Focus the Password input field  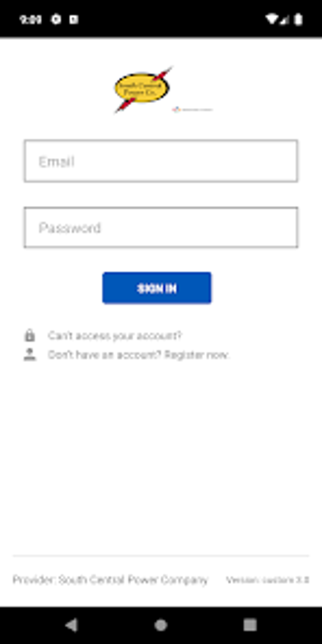point(161,227)
